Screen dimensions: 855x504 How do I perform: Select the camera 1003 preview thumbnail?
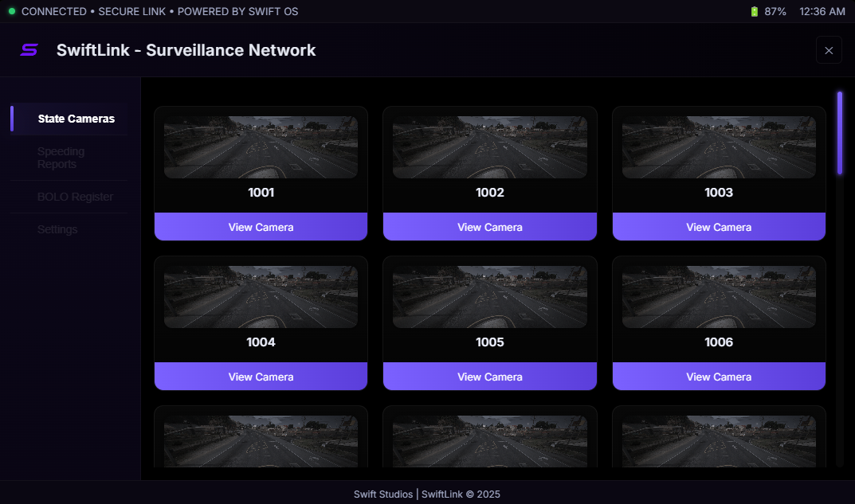point(719,147)
